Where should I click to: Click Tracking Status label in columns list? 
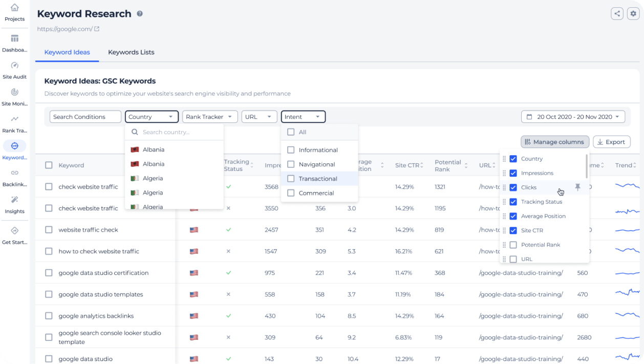click(x=542, y=202)
